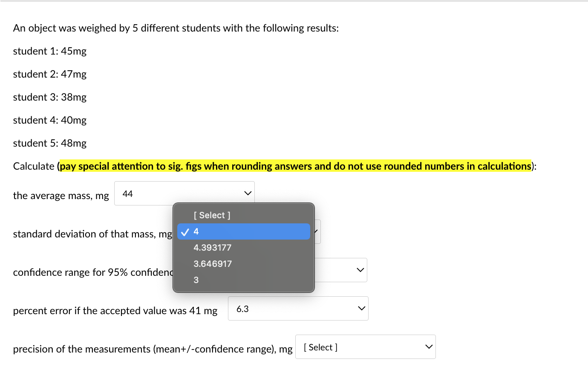Click the highlighted row in the open dropdown
Viewport: 588px width, 370px height.
click(243, 231)
